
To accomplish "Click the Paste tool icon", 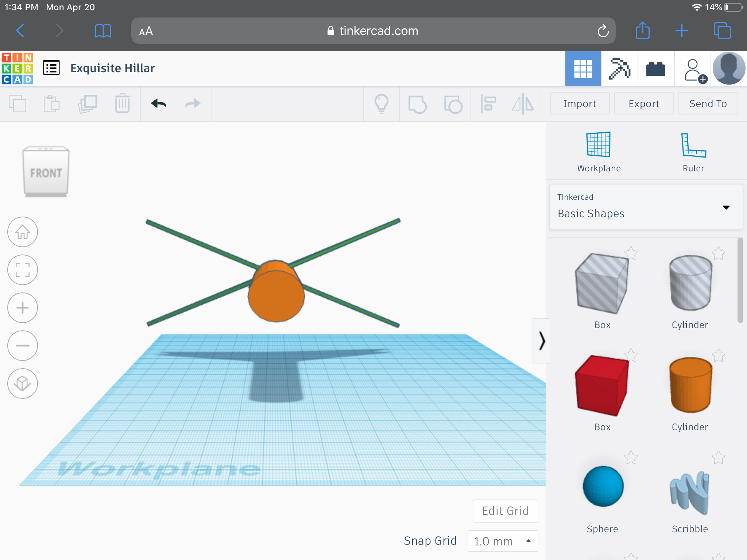I will coord(51,104).
